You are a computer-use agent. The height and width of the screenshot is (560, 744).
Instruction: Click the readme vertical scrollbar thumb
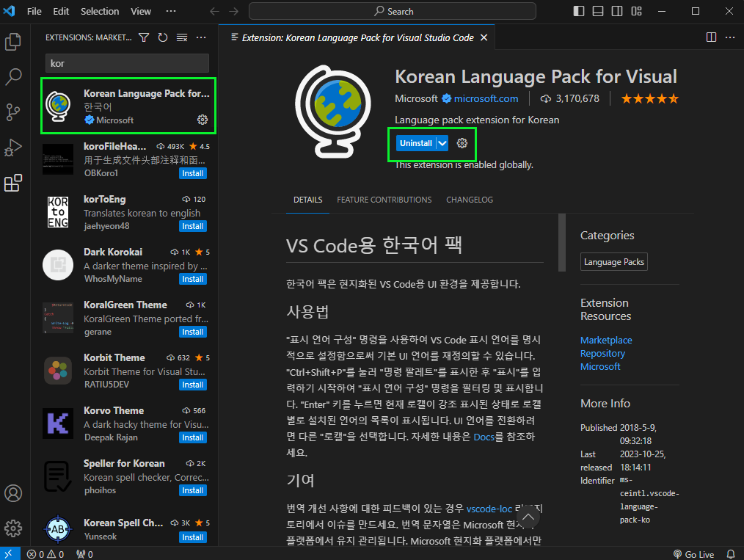click(x=562, y=242)
